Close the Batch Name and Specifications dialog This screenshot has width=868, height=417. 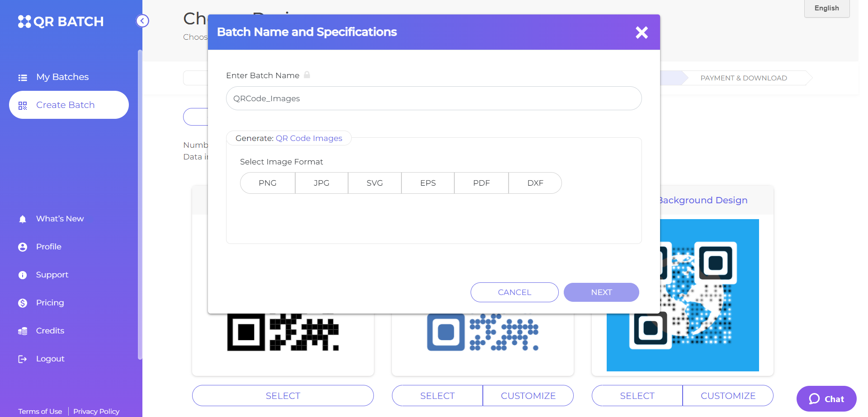pyautogui.click(x=642, y=32)
